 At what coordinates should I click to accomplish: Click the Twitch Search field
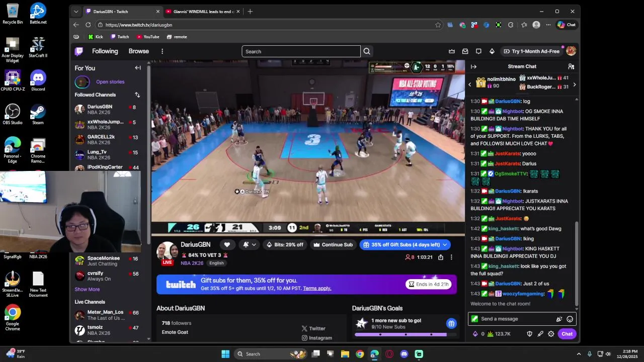pyautogui.click(x=301, y=51)
